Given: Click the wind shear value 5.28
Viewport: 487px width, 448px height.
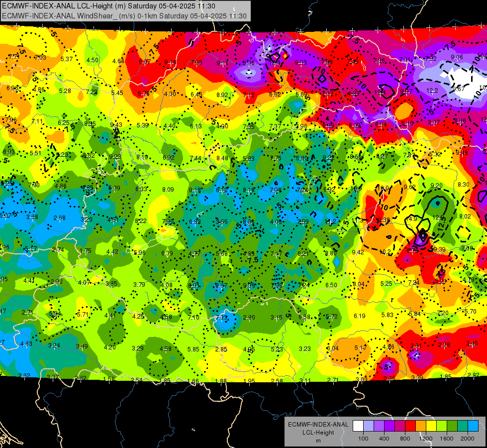Looking at the screenshot, I should (65, 91).
